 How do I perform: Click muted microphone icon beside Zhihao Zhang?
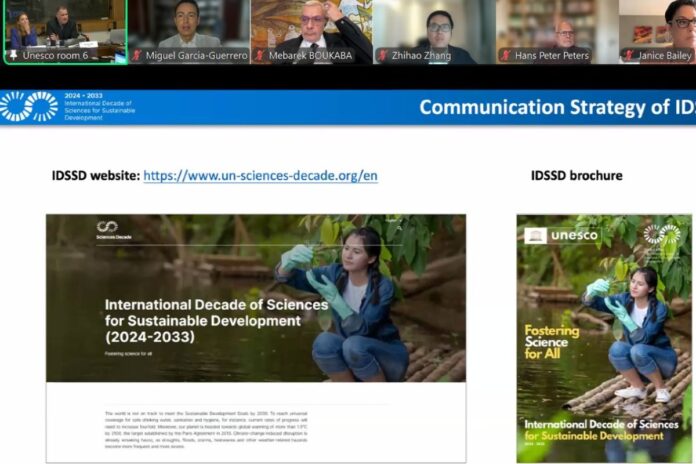pos(382,56)
